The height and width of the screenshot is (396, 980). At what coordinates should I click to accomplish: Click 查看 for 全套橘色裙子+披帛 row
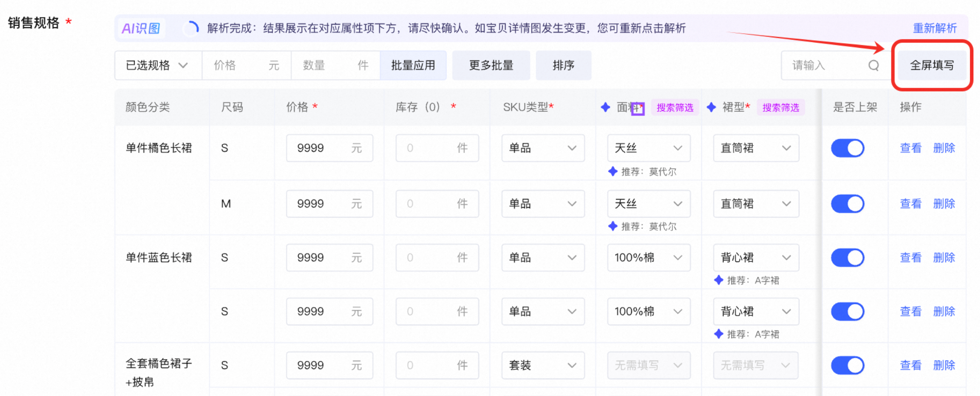pyautogui.click(x=910, y=365)
